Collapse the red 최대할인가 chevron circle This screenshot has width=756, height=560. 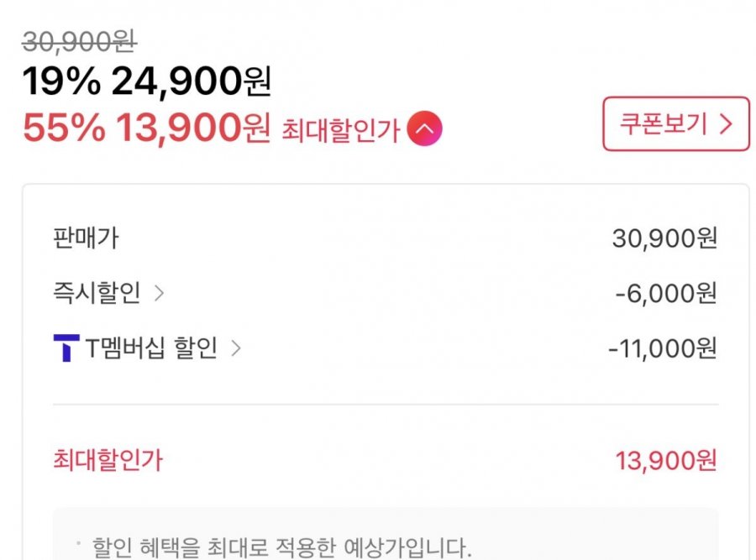point(424,129)
